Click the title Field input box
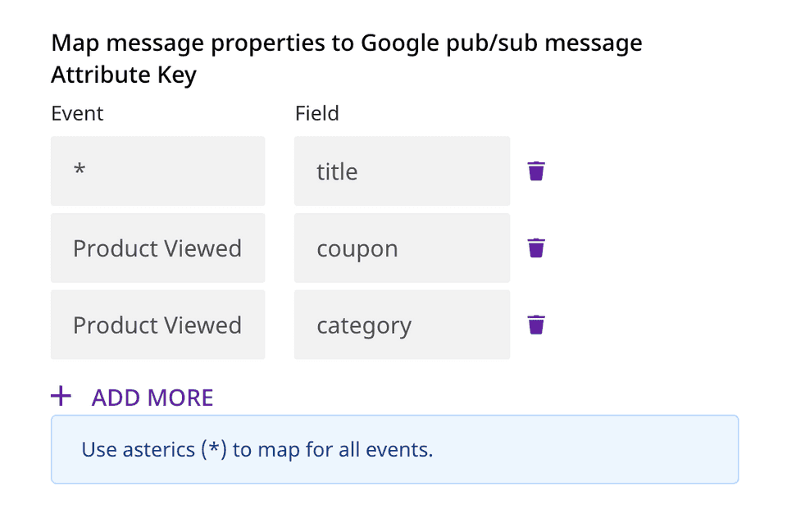 [x=402, y=171]
